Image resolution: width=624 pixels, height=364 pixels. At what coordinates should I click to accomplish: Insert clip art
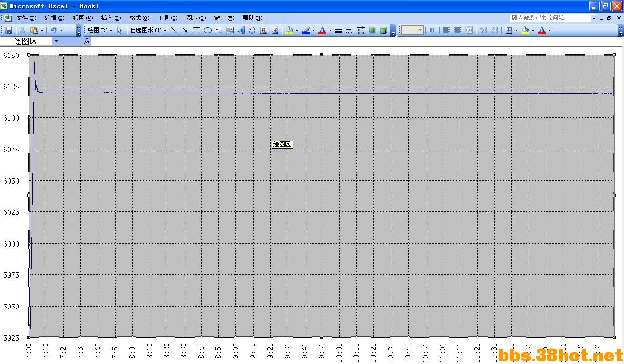coord(264,30)
